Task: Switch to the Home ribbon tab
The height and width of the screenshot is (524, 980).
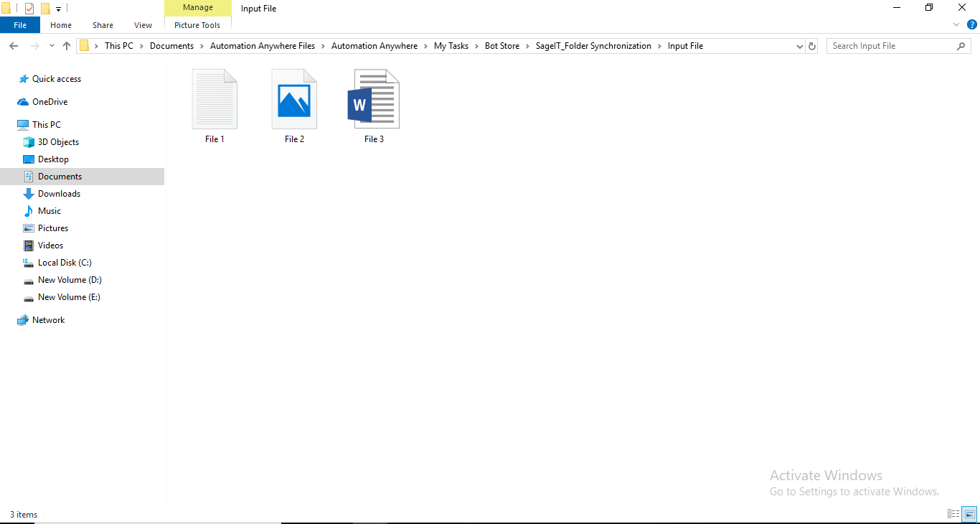Action: [61, 25]
